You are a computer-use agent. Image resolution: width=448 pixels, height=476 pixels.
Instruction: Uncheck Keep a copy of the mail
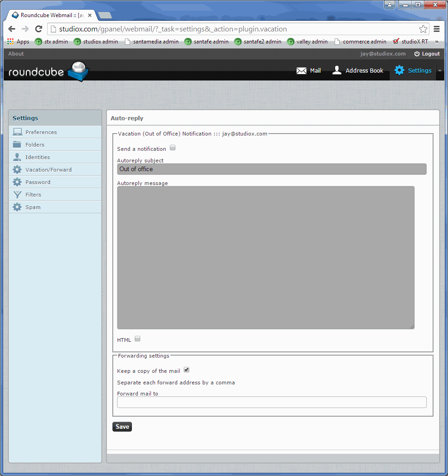[187, 370]
